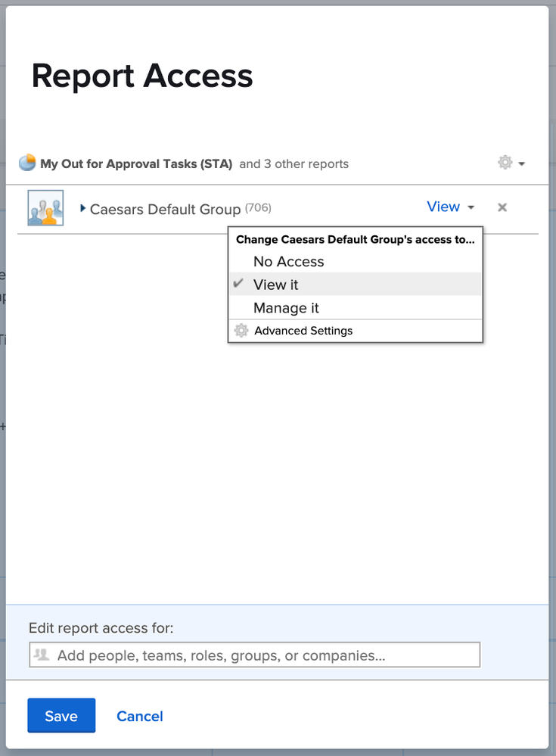Remove Caesars Default Group with the X icon
This screenshot has width=556, height=756.
coord(502,207)
